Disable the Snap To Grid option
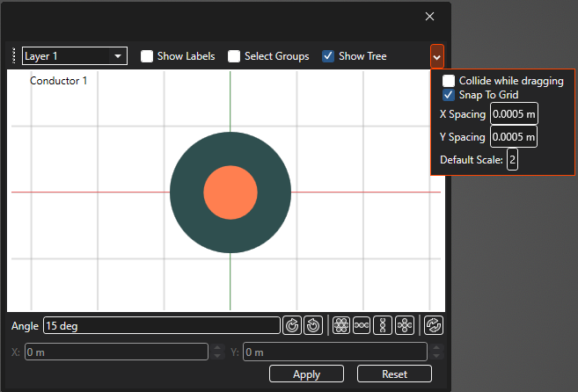Viewport: 578px width, 392px height. coord(449,95)
